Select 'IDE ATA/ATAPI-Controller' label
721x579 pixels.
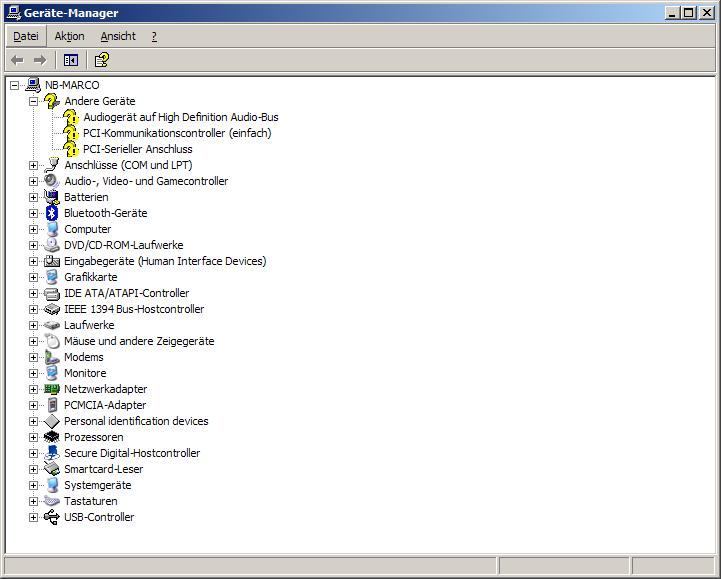(x=126, y=293)
